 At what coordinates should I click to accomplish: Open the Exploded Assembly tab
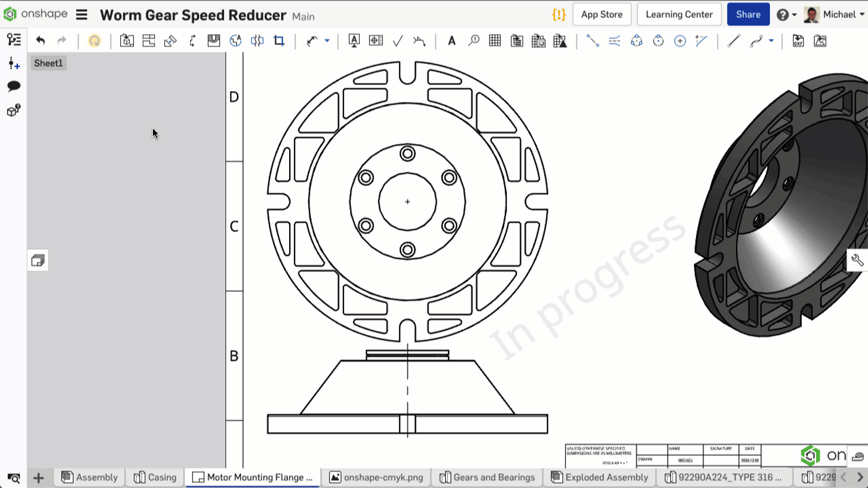coord(600,477)
